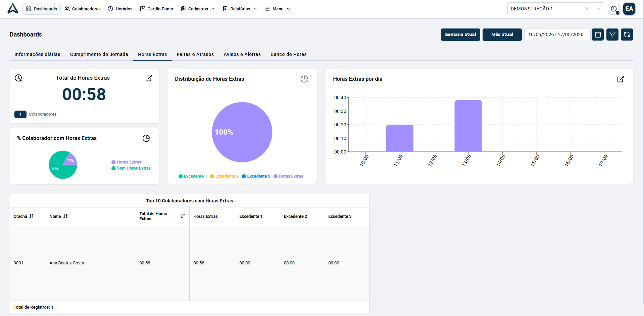Click the 100% purple distribution pie
Screen dimensions: 644x316
(242, 132)
